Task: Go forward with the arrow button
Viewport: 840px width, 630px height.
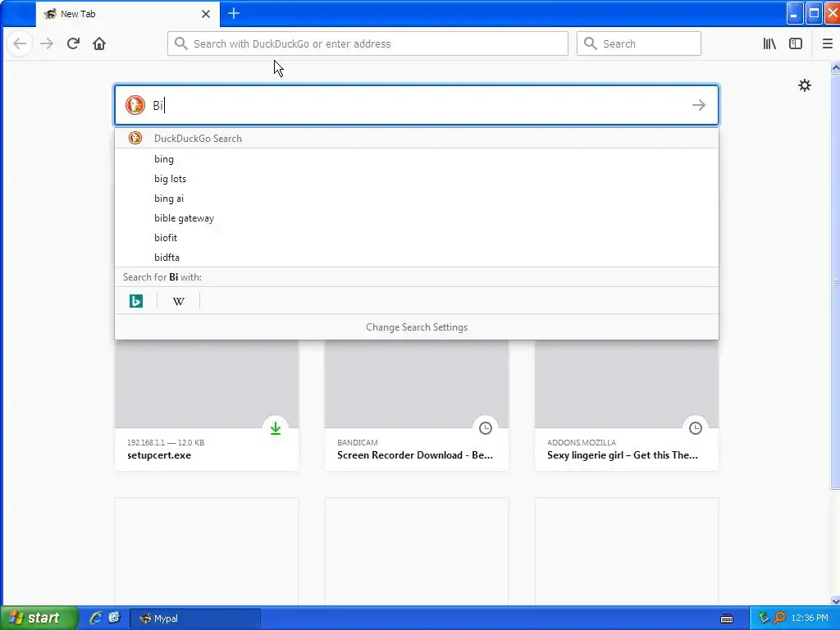Action: click(47, 43)
